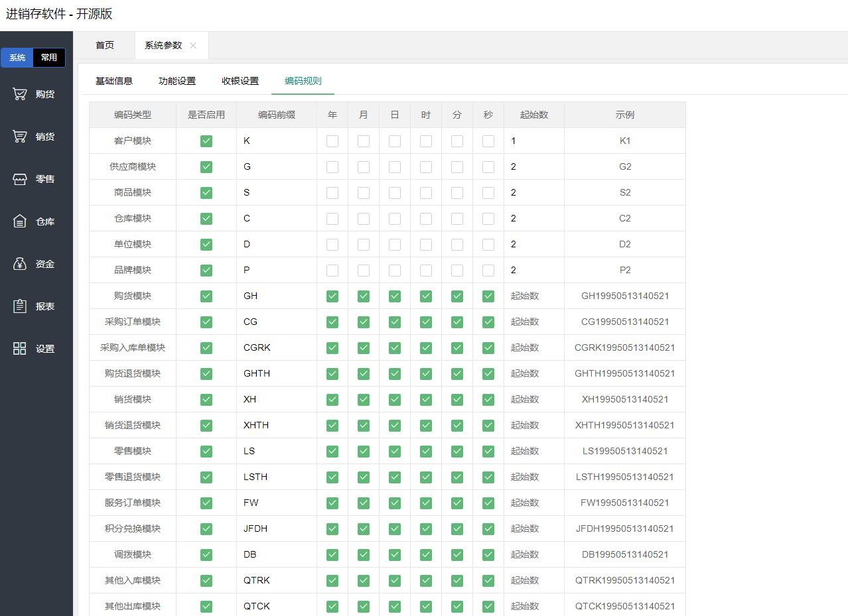
Task: Click the 是否启用 column header
Action: click(206, 115)
